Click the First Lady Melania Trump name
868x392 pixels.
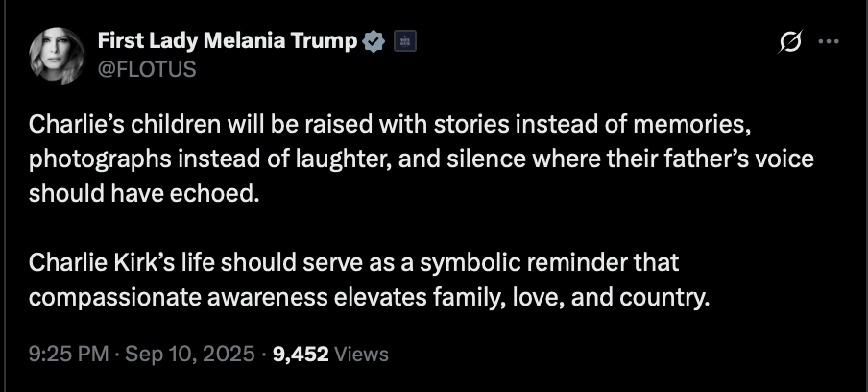229,40
